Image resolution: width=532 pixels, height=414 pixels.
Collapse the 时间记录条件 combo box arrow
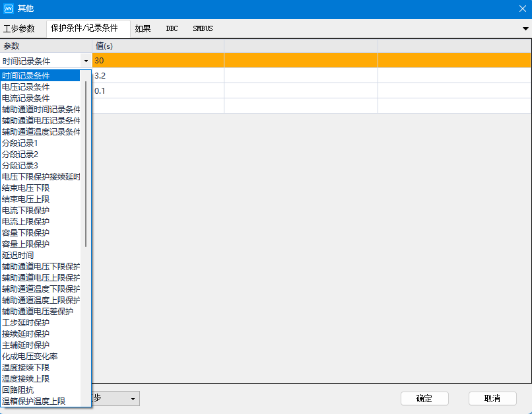[86, 61]
